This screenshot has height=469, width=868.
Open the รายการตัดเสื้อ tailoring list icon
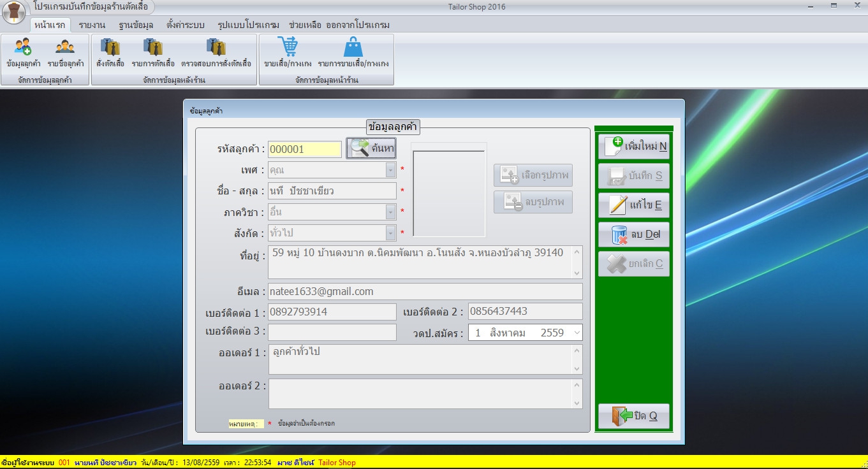click(153, 54)
